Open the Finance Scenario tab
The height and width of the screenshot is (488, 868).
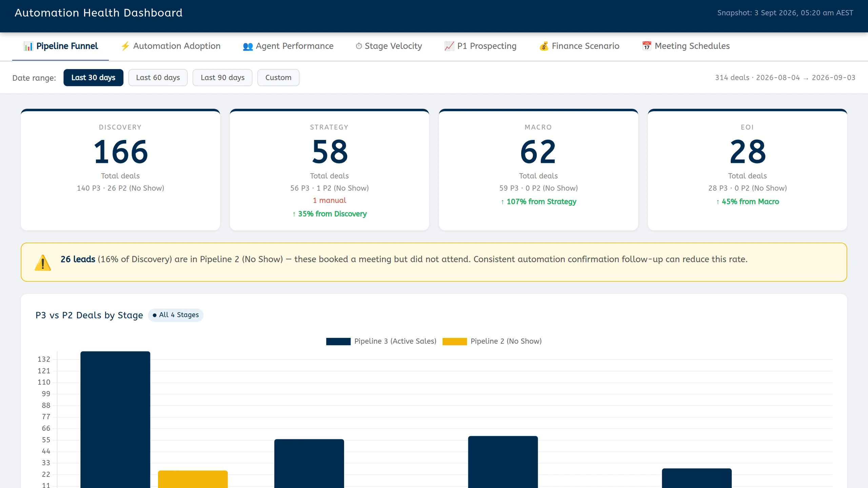(579, 46)
